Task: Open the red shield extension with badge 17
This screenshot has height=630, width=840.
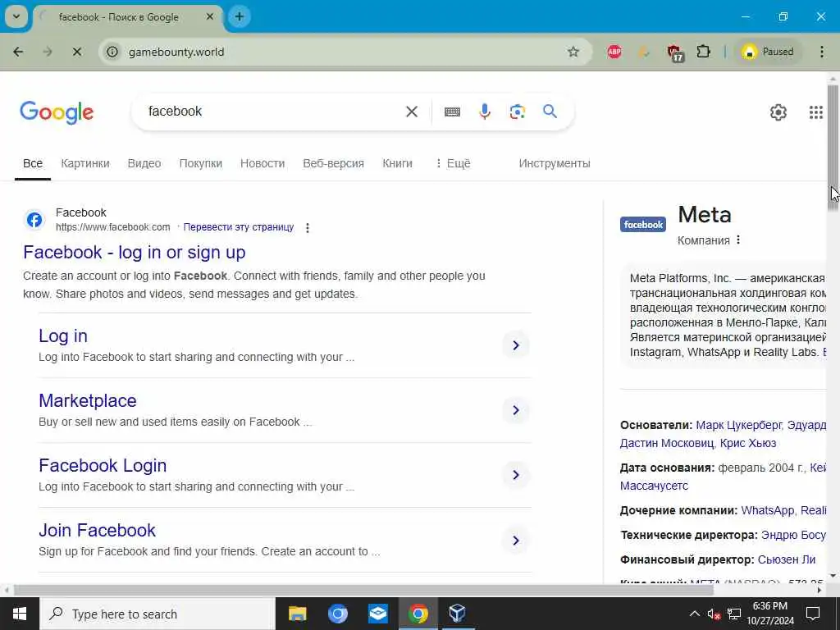Action: [675, 52]
